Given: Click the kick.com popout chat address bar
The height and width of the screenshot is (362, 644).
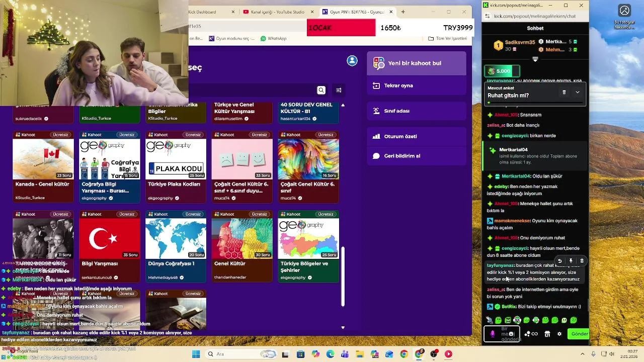Looking at the screenshot, I should 535,16.
